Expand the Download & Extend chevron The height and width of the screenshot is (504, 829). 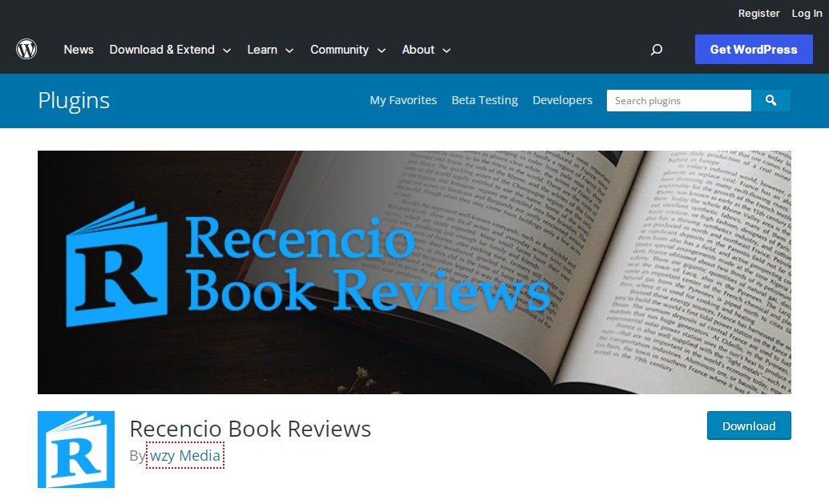(227, 50)
